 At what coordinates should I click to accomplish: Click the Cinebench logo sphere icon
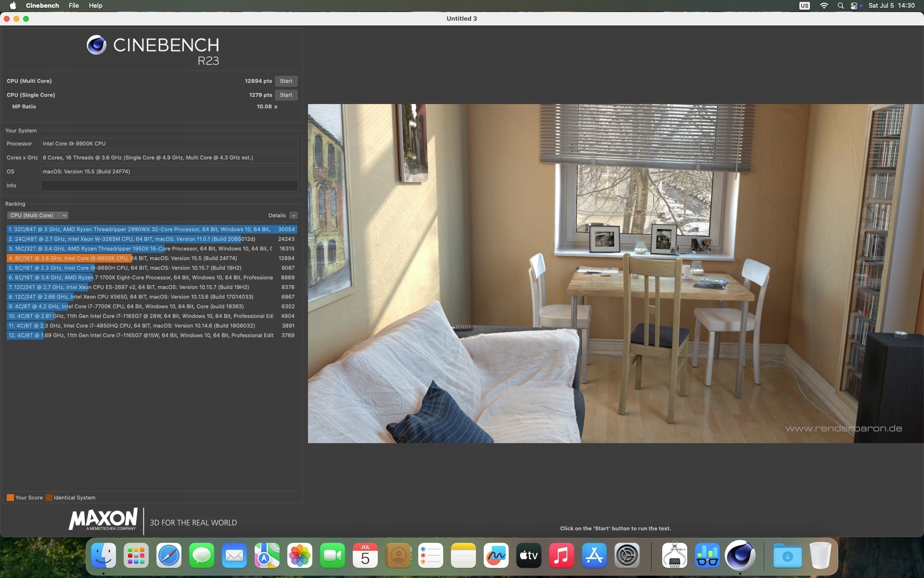click(x=96, y=45)
